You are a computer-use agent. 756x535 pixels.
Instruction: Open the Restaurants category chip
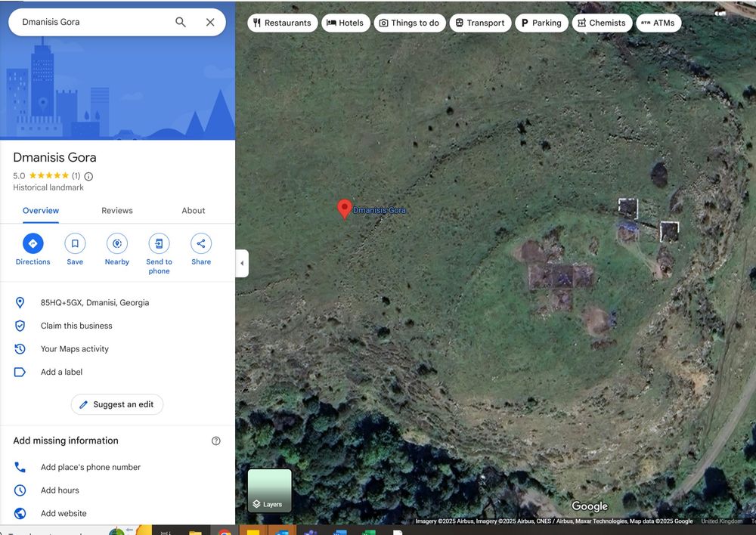click(283, 23)
